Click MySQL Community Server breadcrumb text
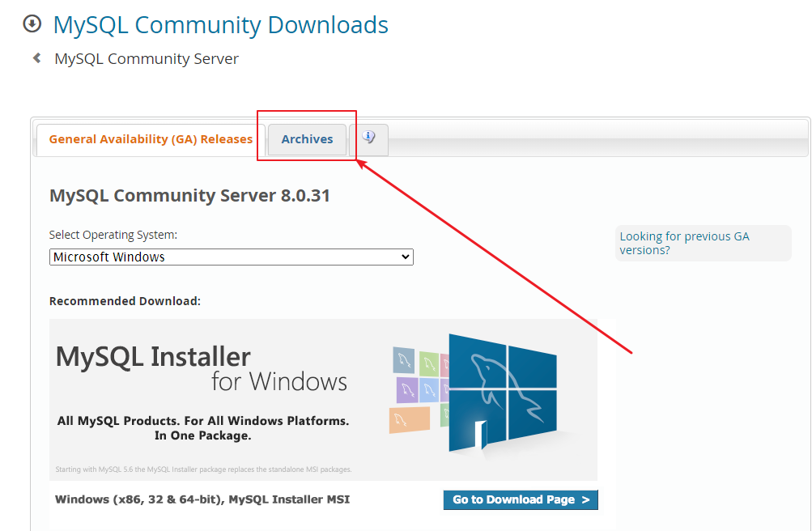 [x=147, y=58]
